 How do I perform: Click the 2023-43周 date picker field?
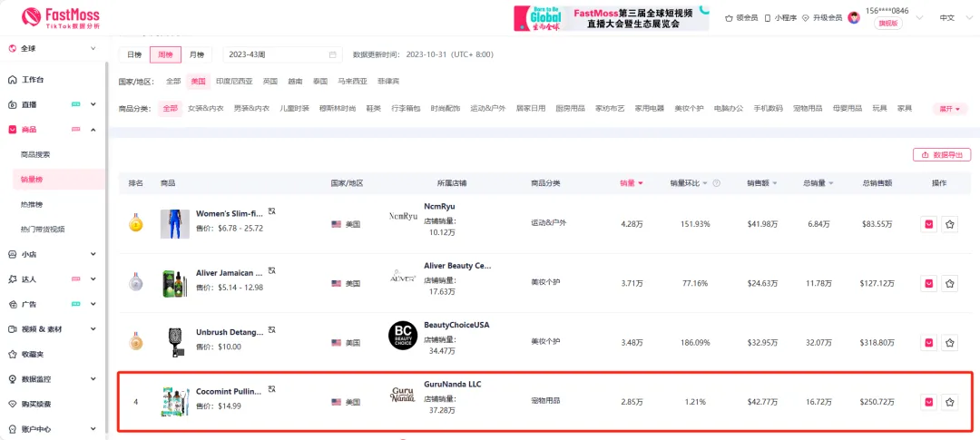coord(282,55)
